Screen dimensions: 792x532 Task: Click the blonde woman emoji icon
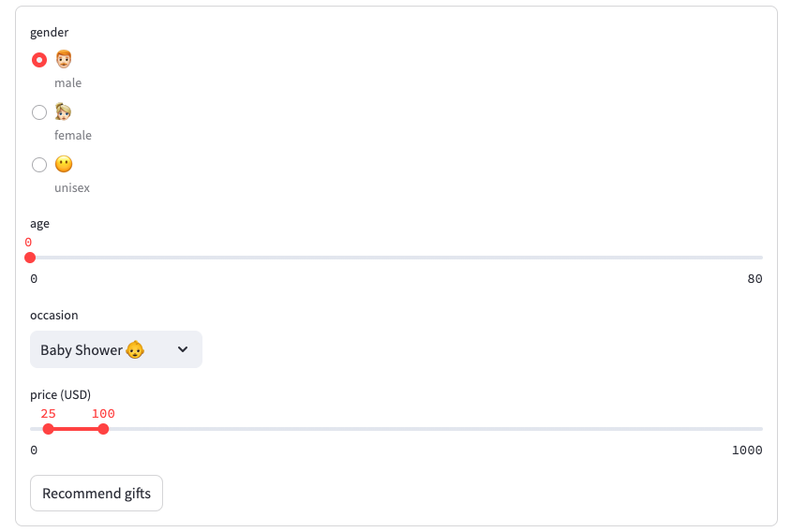64,111
